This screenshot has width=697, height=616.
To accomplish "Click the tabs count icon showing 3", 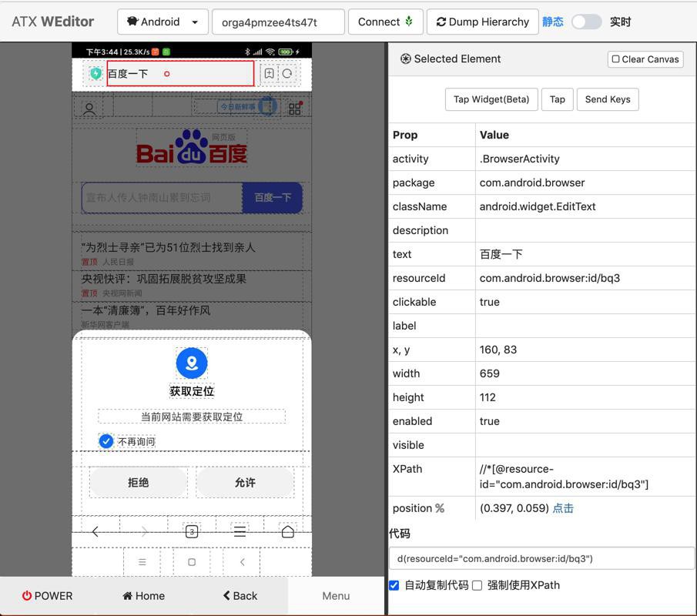I will 192,531.
